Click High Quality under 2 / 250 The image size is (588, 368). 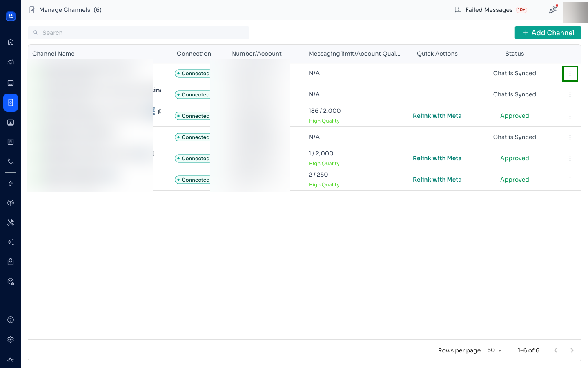point(324,185)
